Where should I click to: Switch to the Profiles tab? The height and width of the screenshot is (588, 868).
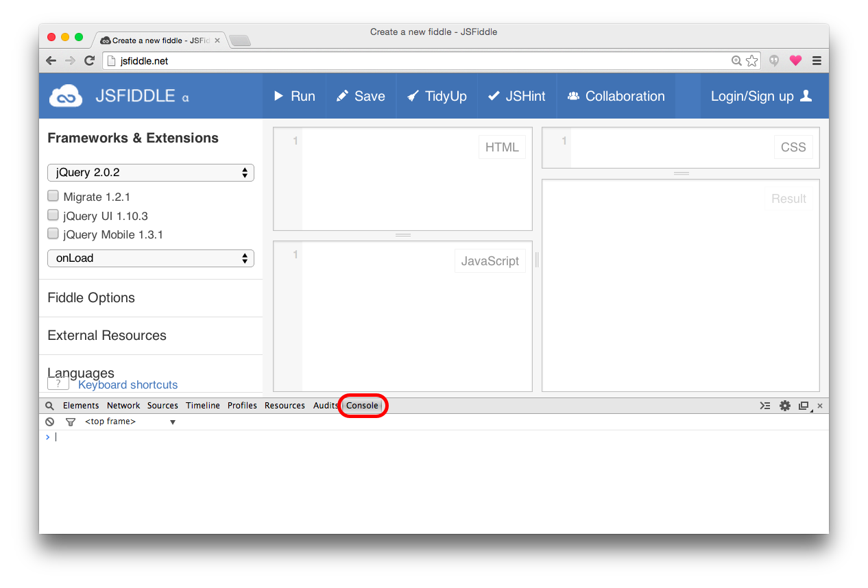tap(242, 406)
